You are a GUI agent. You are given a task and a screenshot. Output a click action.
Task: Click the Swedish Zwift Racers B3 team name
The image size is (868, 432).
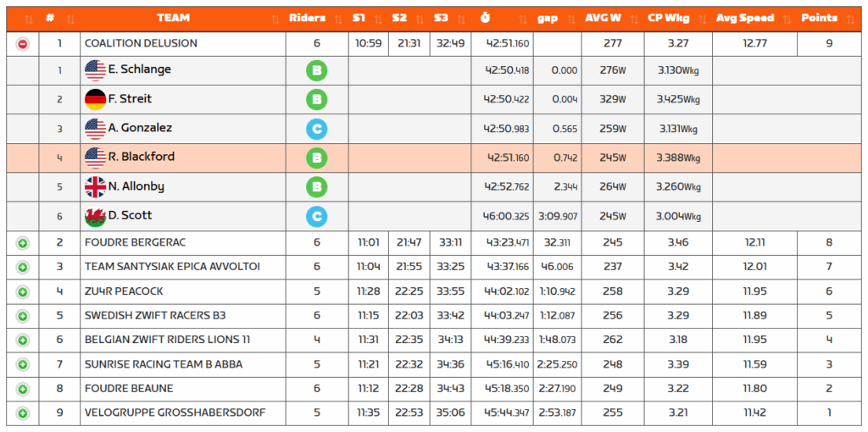[x=155, y=316]
